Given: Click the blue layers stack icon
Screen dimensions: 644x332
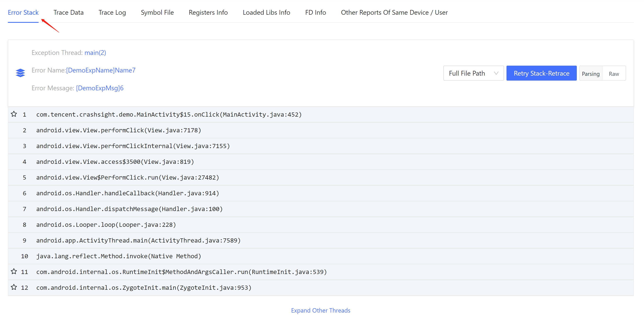Looking at the screenshot, I should coord(20,73).
